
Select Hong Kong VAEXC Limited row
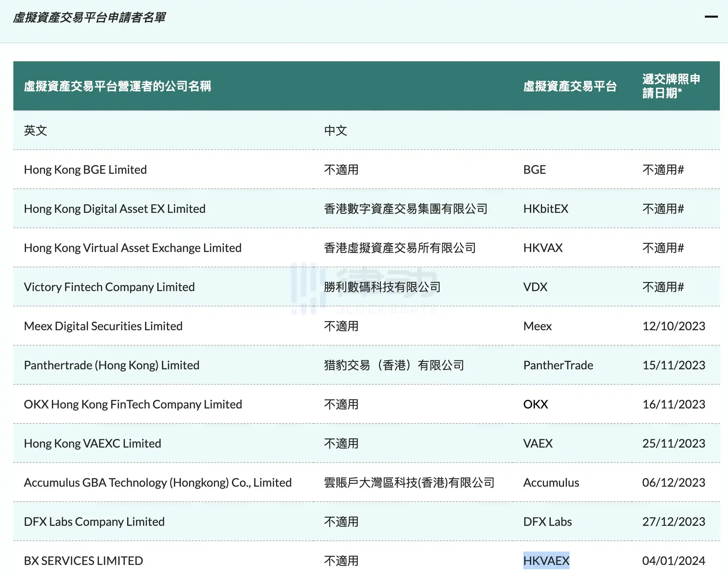click(x=92, y=444)
